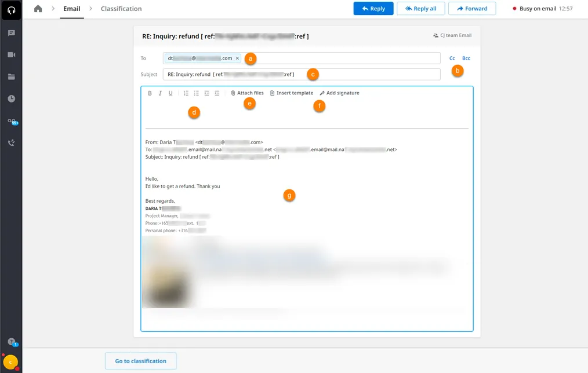Click the headset logo in the sidebar
This screenshot has width=588, height=373.
11,10
